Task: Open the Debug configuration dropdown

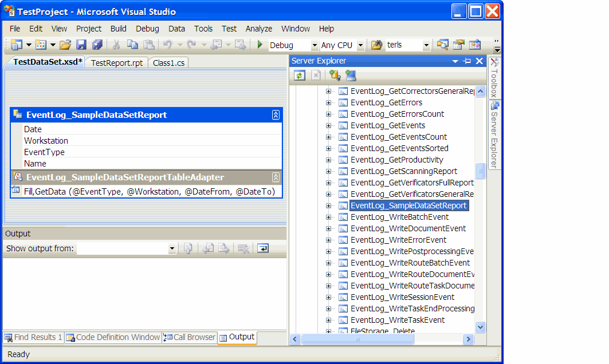Action: click(x=314, y=45)
